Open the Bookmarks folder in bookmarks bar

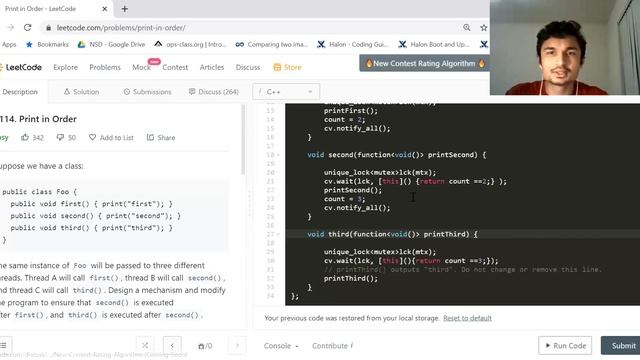[x=47, y=44]
